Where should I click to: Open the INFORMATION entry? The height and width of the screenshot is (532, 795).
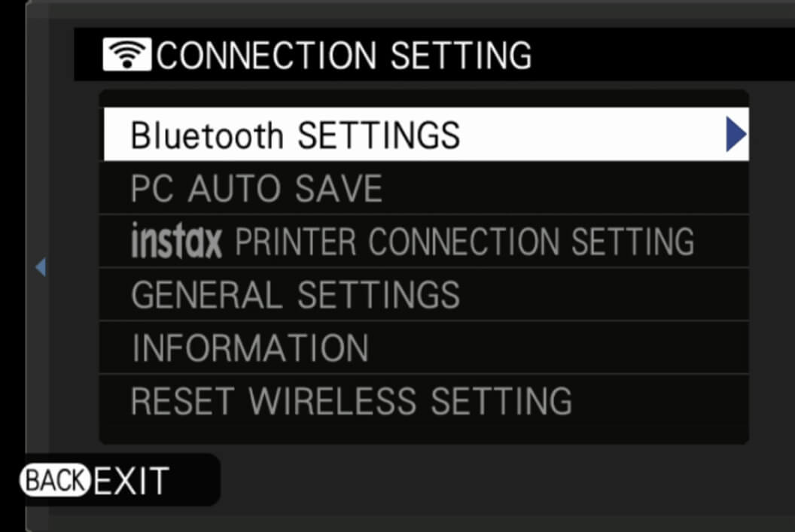[424, 348]
